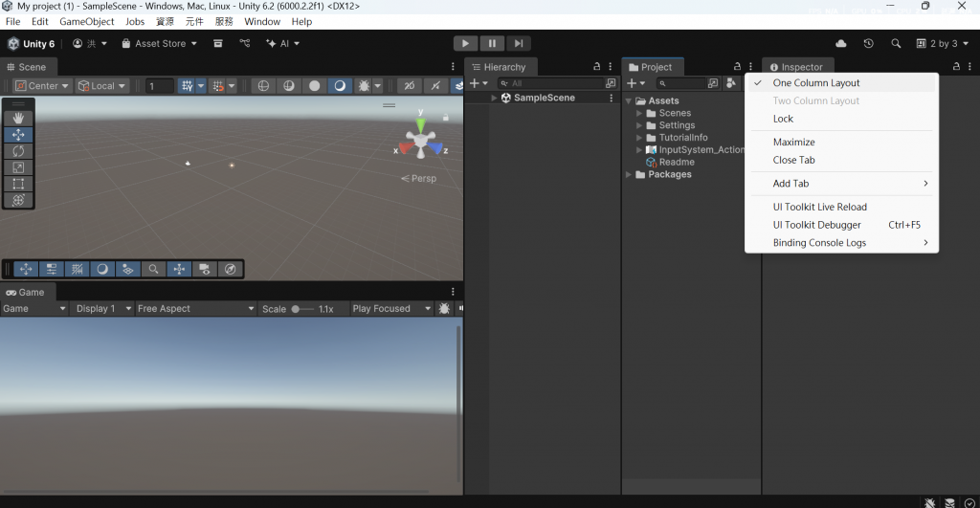Select the Rotate tool
Image resolution: width=980 pixels, height=508 pixels.
pyautogui.click(x=18, y=150)
